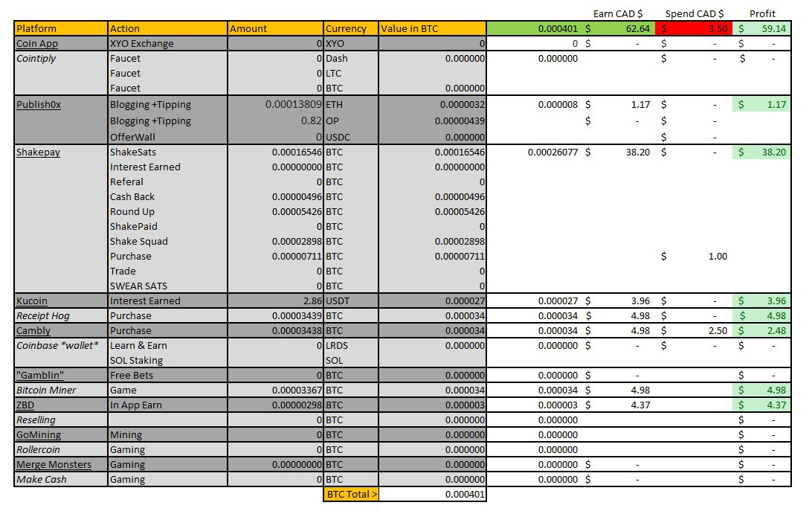Select the Action column header cell

click(168, 28)
